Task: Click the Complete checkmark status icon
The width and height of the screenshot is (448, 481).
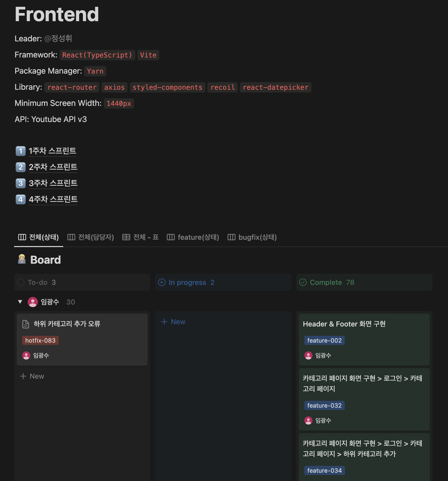Action: (303, 282)
